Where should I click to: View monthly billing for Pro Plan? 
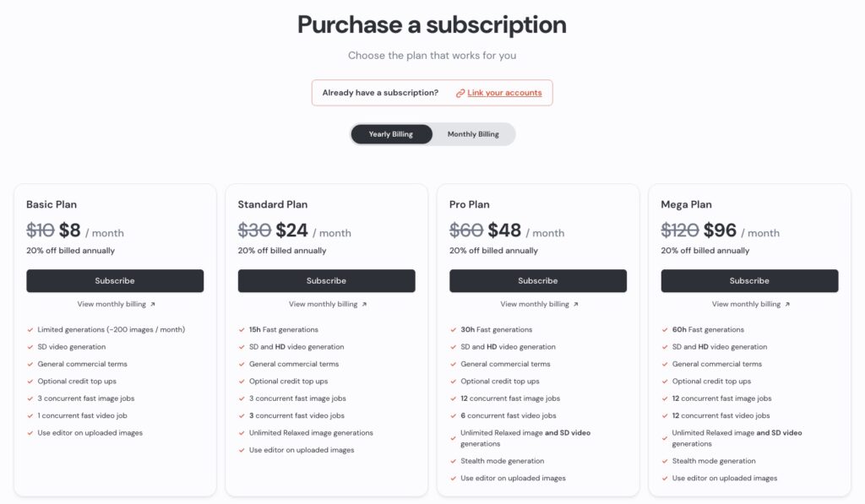tap(539, 305)
